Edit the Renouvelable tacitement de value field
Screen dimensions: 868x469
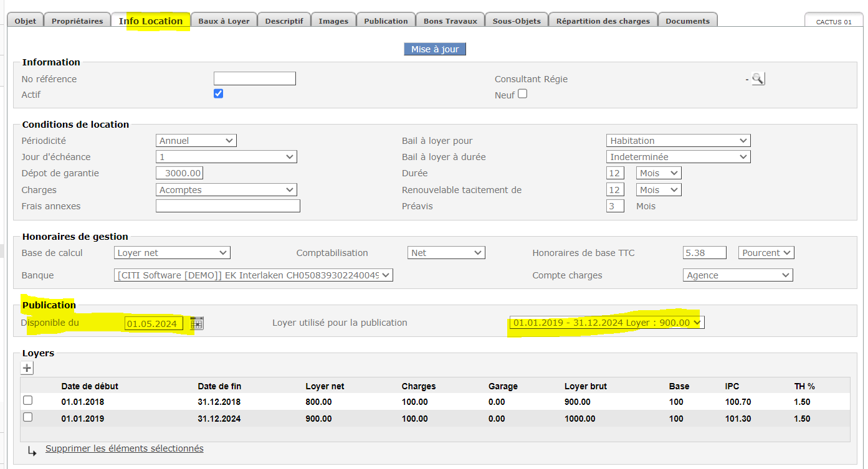(x=615, y=190)
